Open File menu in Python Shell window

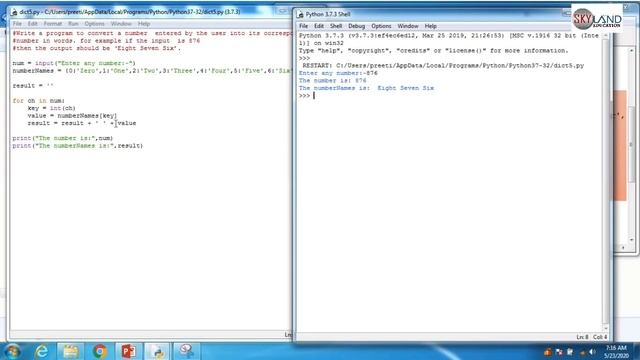pos(303,26)
